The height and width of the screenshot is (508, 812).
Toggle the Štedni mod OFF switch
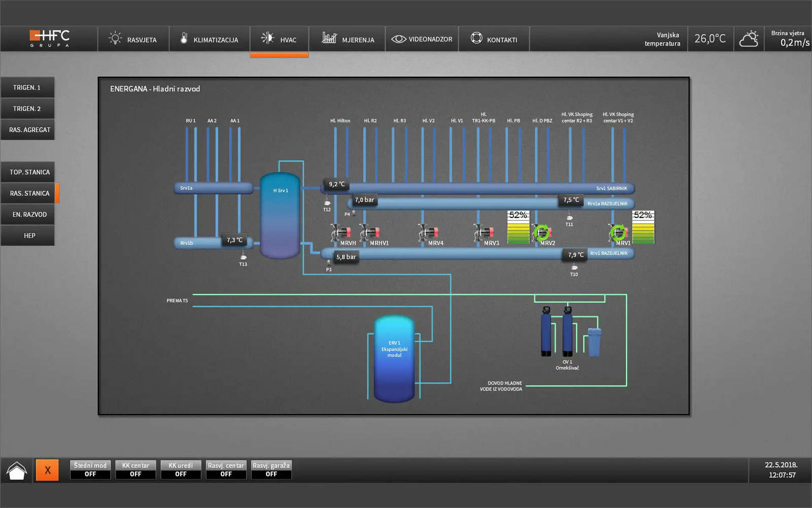(90, 470)
